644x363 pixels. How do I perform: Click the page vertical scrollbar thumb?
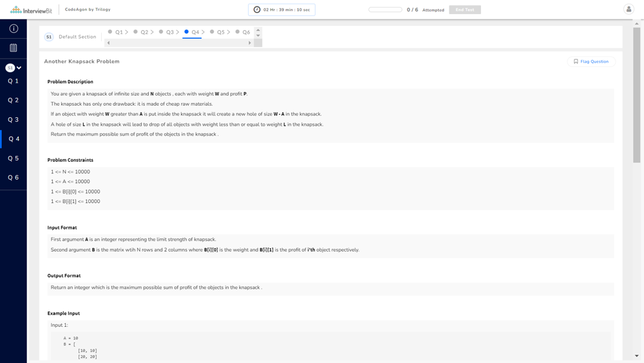click(x=637, y=95)
